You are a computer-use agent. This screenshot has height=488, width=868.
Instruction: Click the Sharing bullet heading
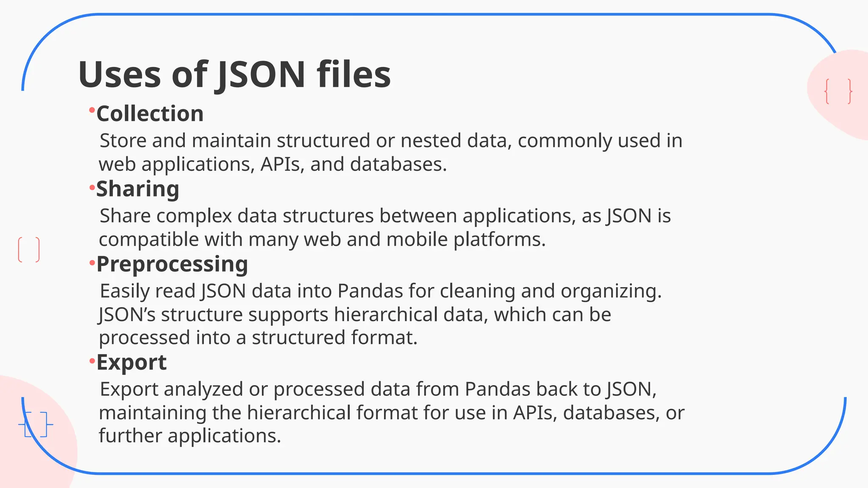(138, 189)
